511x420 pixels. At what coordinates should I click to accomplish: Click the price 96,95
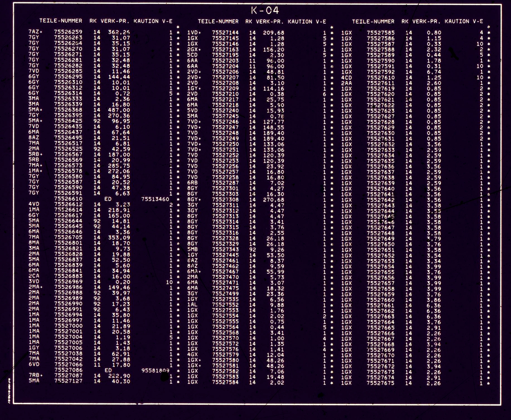[121, 121]
